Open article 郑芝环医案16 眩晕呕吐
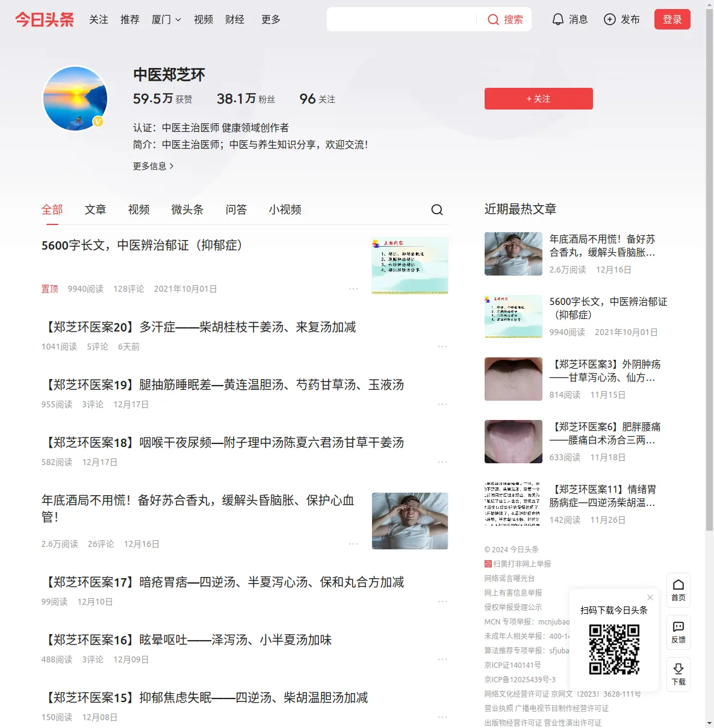Viewport: 714px width, 728px height. point(187,640)
